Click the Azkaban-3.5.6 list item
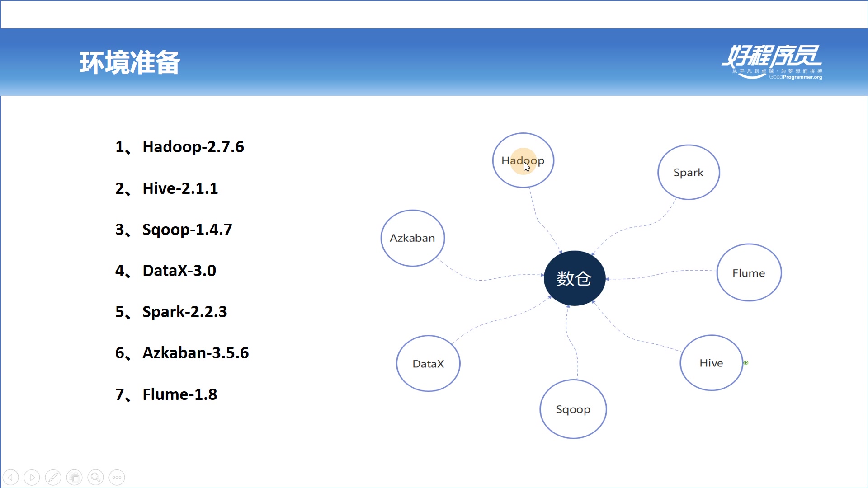This screenshot has width=868, height=488. 195,353
